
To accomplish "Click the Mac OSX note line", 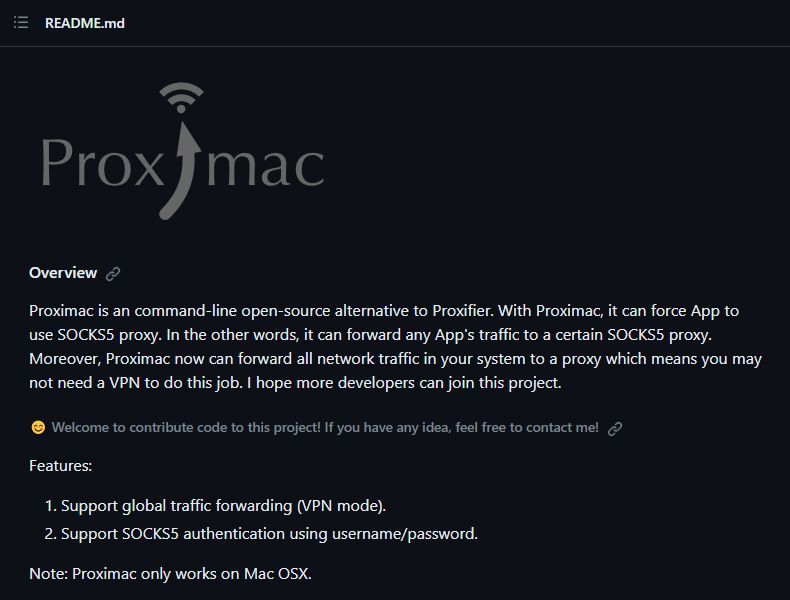I will coord(170,573).
